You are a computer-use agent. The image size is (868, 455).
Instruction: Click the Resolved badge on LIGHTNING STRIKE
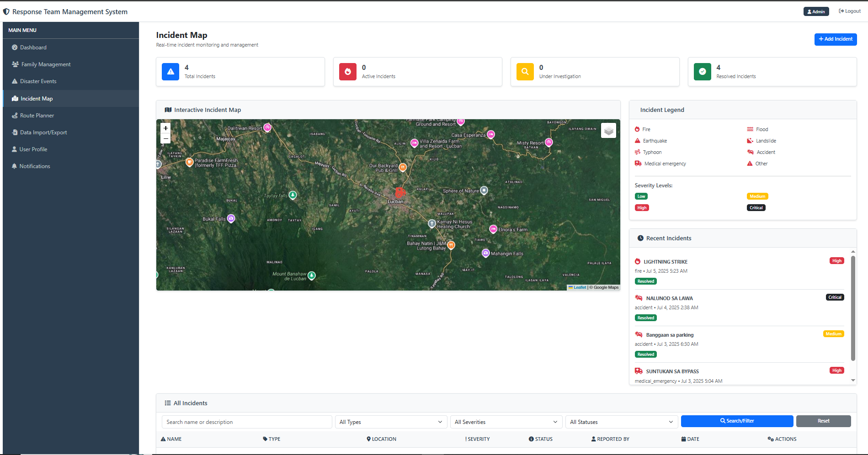click(645, 281)
